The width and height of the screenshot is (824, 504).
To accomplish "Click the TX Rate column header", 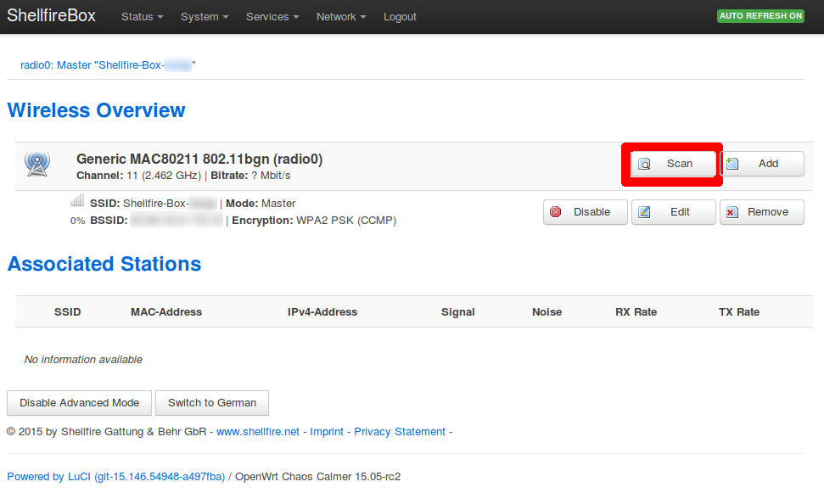I will click(739, 311).
